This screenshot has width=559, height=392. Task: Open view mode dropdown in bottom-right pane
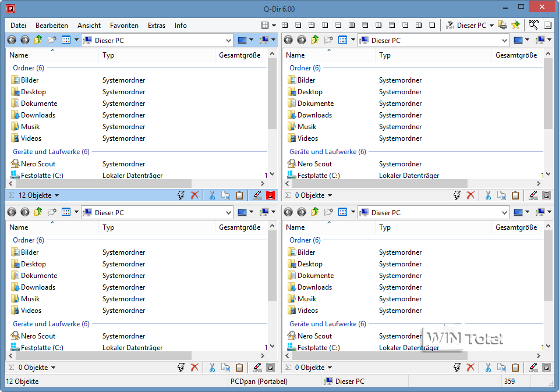(x=353, y=212)
